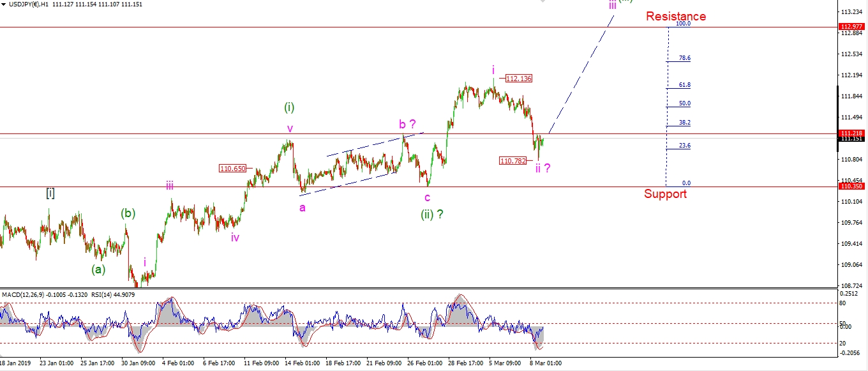
Task: Click the red 112.977 axis price tag
Action: (852, 27)
